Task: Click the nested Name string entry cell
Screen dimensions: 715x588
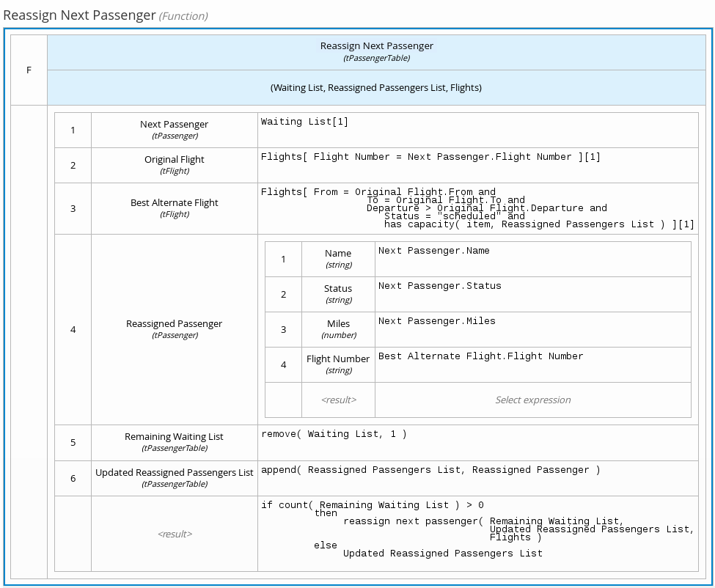Action: pos(337,259)
